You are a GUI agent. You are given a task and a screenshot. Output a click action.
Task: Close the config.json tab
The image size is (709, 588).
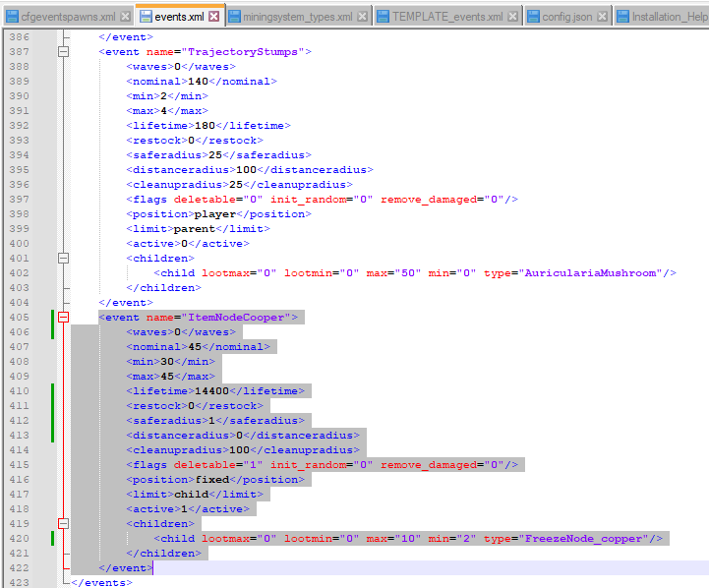(602, 17)
